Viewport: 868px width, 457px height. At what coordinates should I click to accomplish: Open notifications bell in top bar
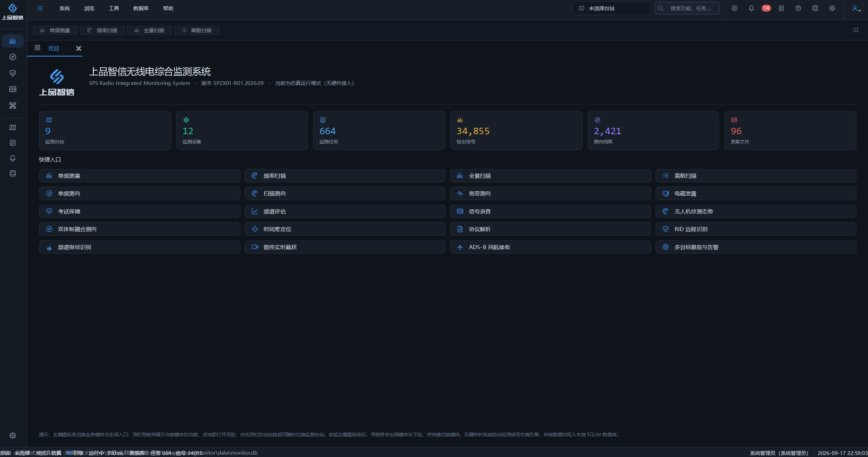click(x=751, y=8)
